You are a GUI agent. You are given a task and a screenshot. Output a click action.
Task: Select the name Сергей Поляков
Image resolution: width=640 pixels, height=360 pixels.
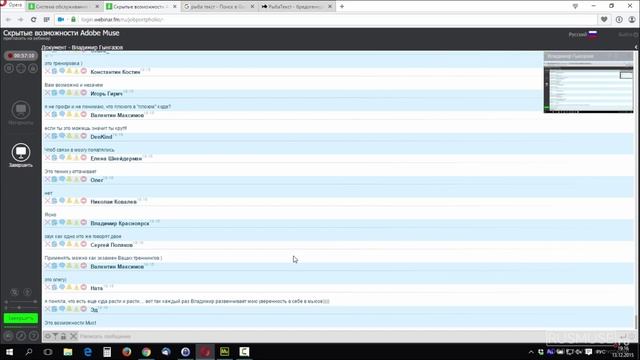point(111,245)
